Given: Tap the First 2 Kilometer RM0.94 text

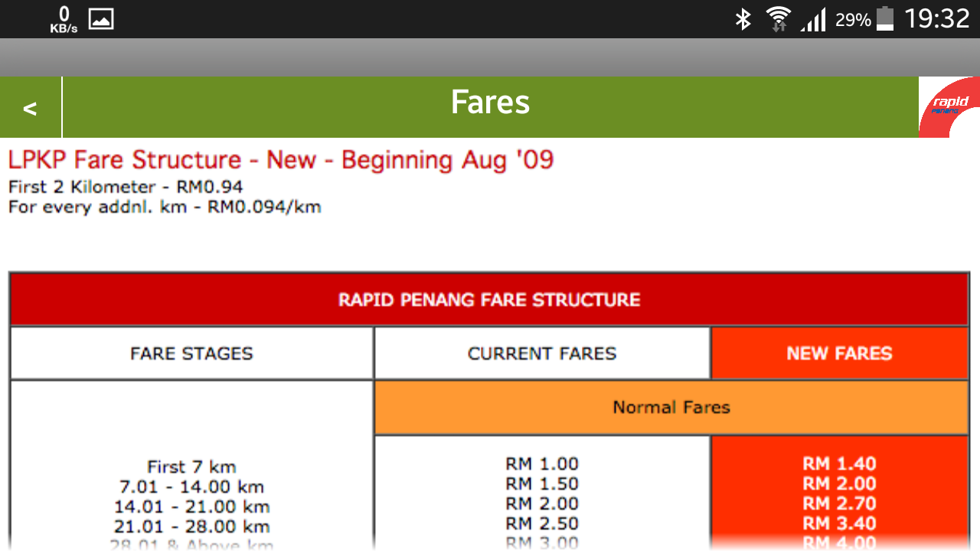Looking at the screenshot, I should point(126,187).
